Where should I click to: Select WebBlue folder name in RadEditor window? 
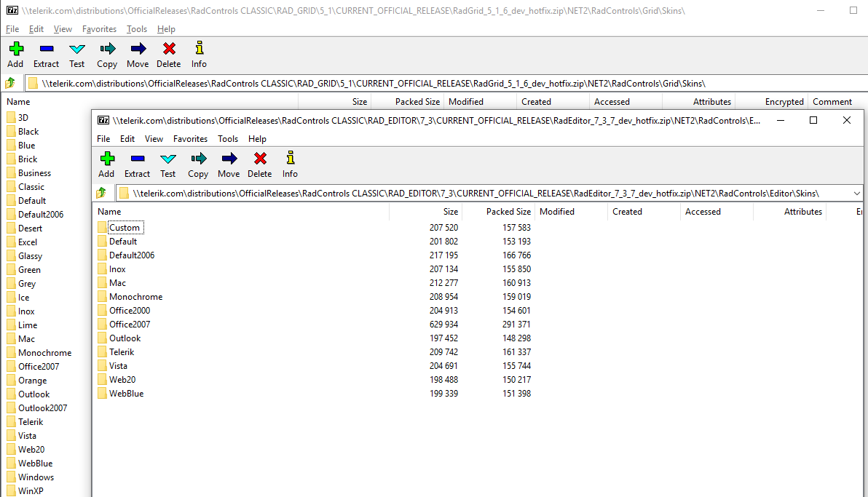[126, 394]
